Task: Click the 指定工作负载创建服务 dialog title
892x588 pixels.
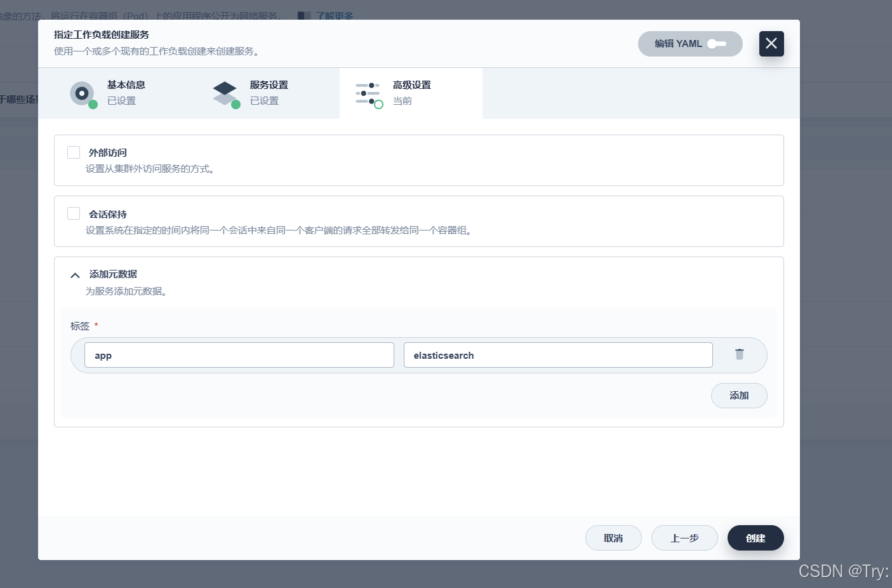Action: (x=102, y=34)
